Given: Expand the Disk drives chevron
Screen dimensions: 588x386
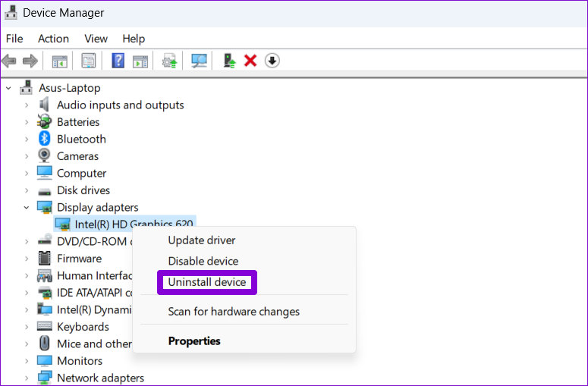Looking at the screenshot, I should coord(27,190).
